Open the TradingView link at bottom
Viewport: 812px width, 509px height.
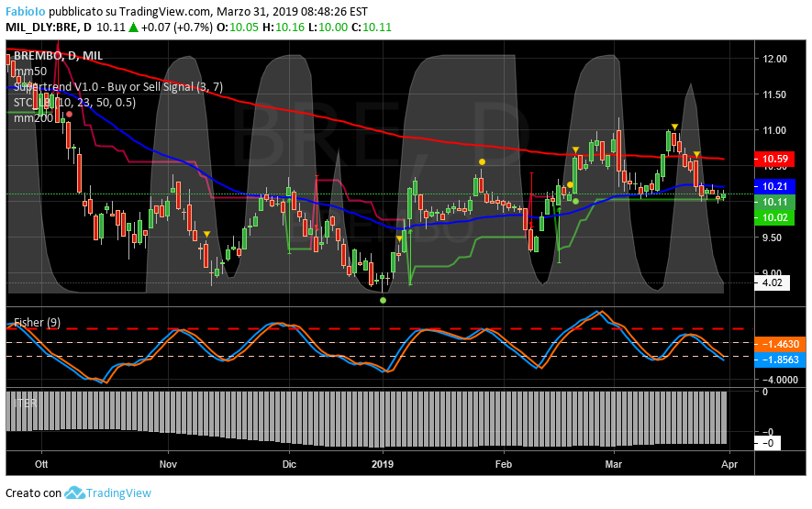[x=118, y=492]
